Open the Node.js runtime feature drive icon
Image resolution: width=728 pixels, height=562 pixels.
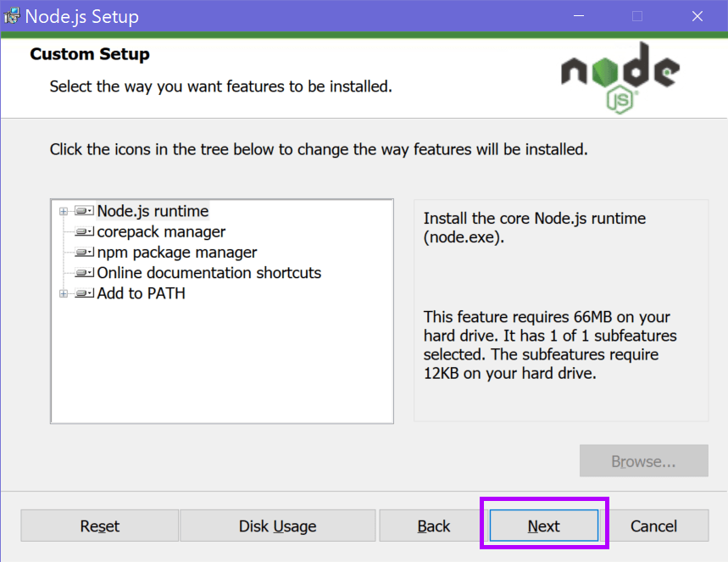click(x=85, y=211)
